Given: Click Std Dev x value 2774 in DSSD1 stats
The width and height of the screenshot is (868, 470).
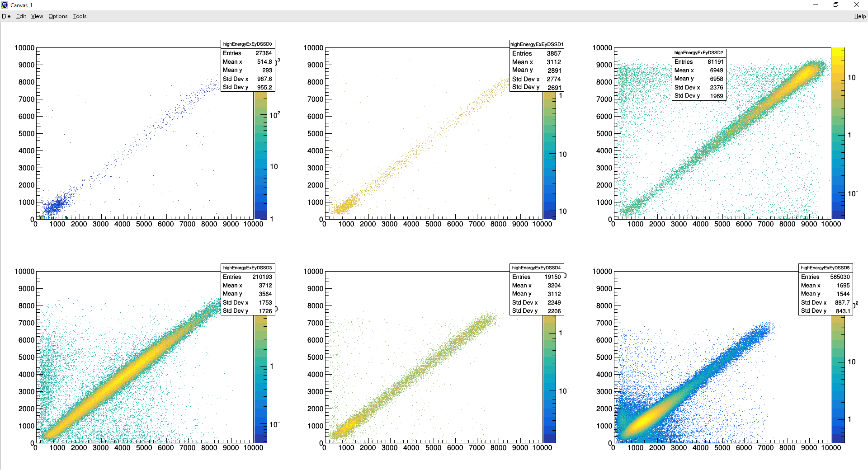Looking at the screenshot, I should [x=554, y=79].
